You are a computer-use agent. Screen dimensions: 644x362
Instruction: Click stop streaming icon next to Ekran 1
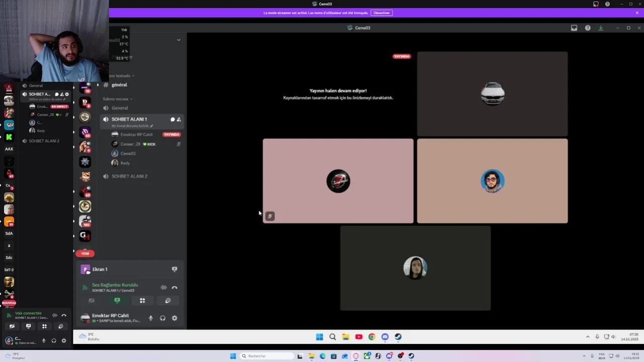click(x=175, y=269)
